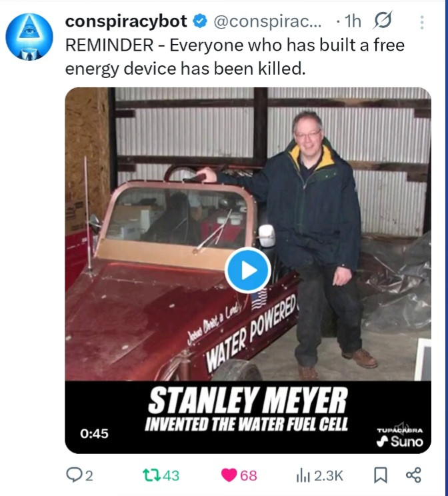This screenshot has width=448, height=496.
Task: Open the three-dot more options menu
Action: pyautogui.click(x=422, y=23)
